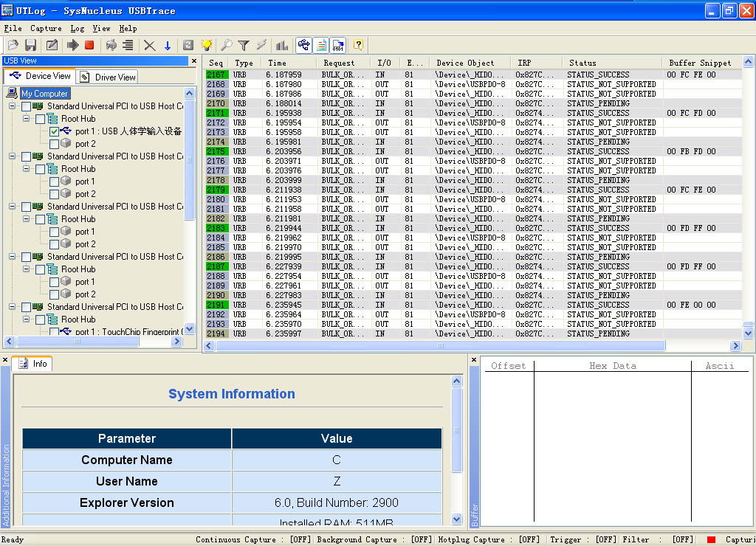
Task: Open the search magnifier tool
Action: pos(225,45)
